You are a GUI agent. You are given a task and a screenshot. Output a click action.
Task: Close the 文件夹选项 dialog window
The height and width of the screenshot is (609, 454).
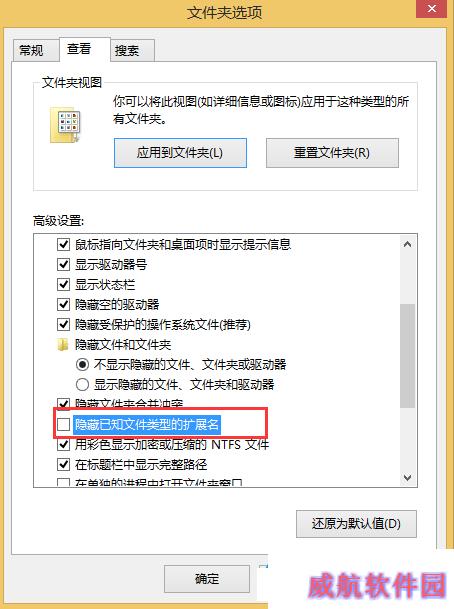[431, 9]
